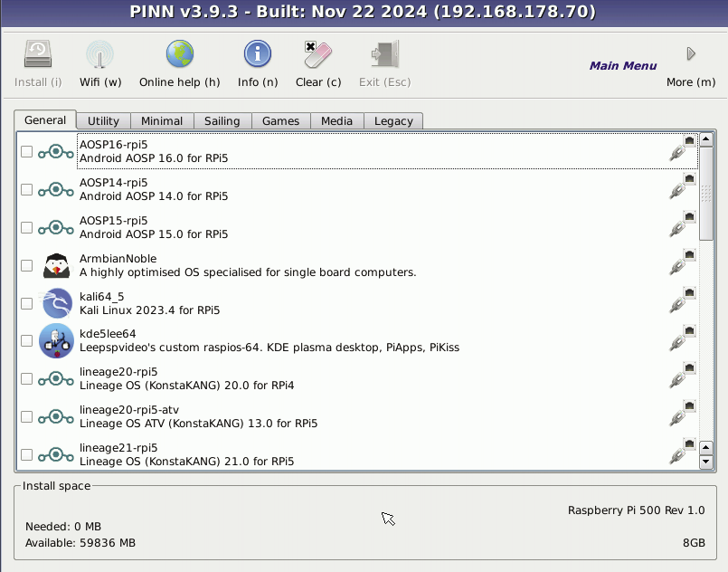Tick the lineage21-rpi5 checkbox

26,454
